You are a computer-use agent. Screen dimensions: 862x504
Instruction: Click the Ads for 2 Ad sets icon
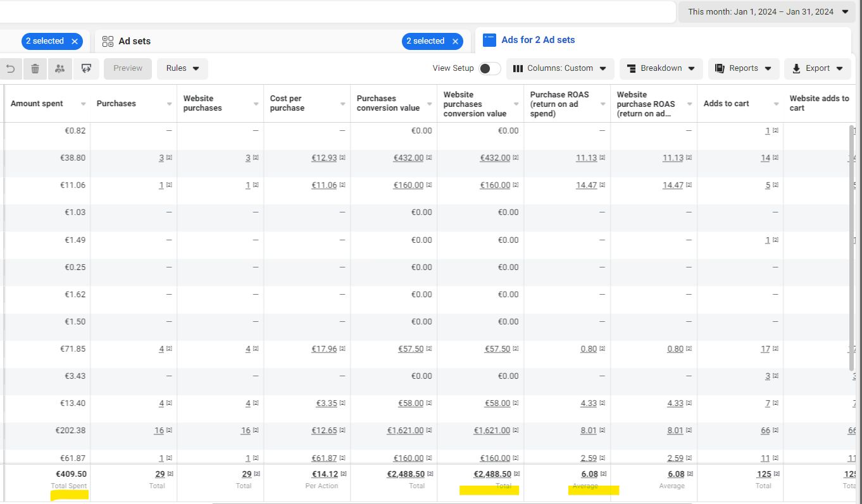(489, 40)
